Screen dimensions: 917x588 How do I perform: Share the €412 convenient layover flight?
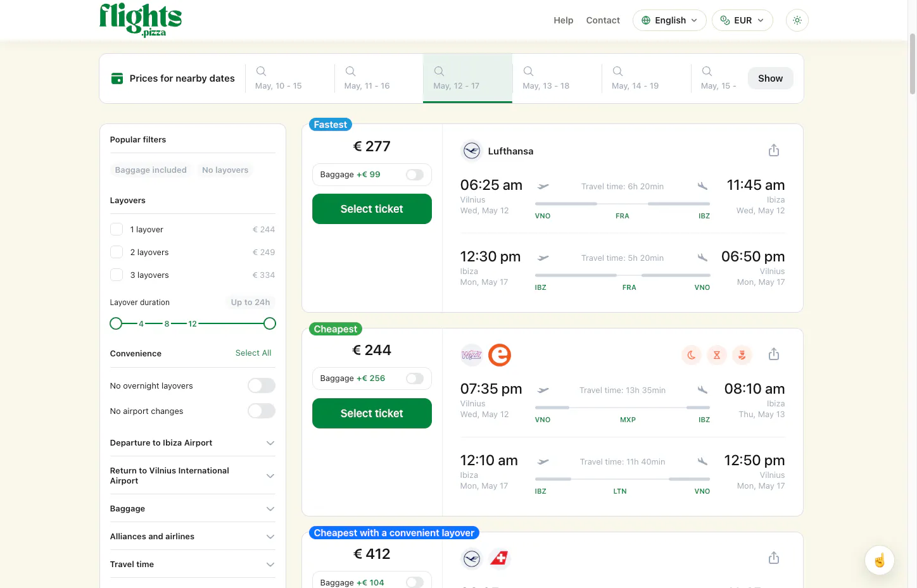tap(774, 558)
